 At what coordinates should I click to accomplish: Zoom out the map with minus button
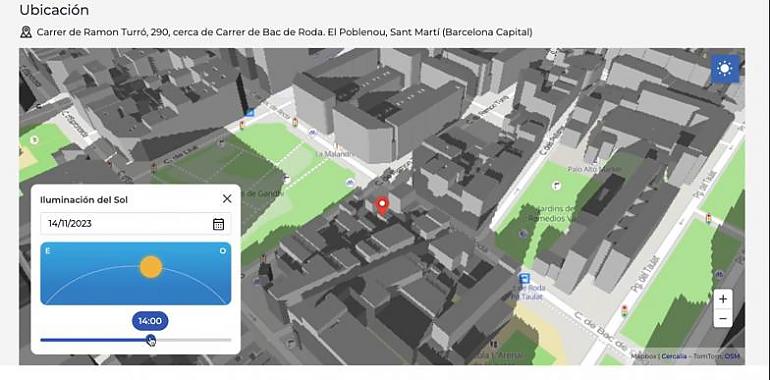pos(723,319)
